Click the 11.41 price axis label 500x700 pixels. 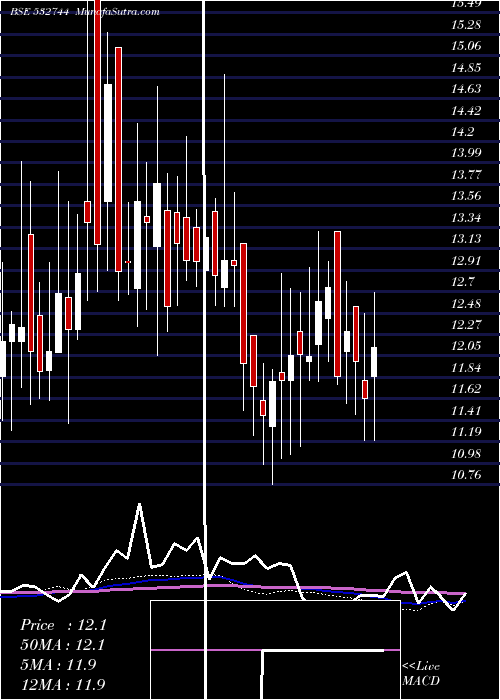pos(466,410)
